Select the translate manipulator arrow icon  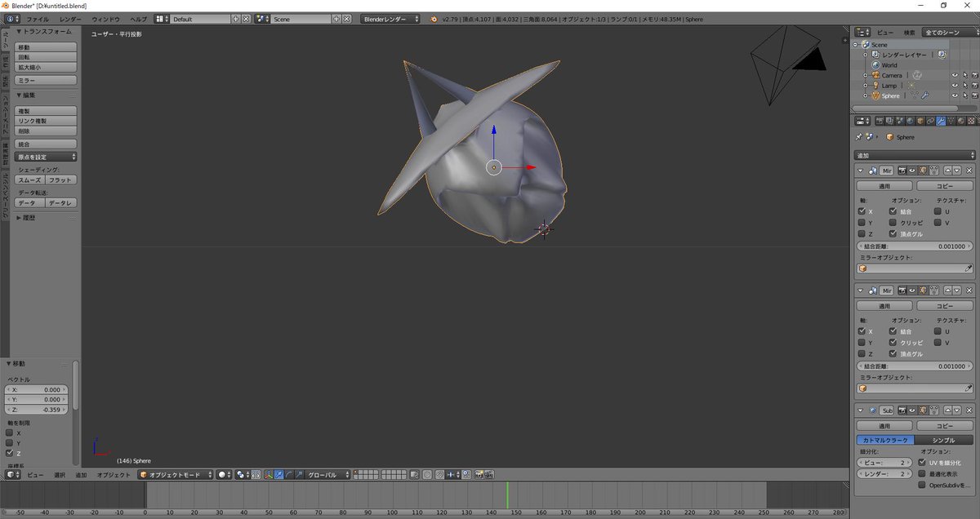click(278, 474)
